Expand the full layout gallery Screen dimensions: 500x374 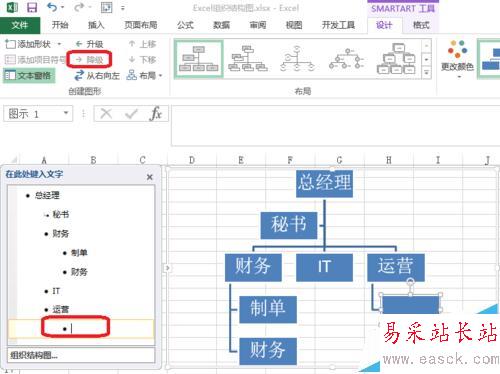point(426,72)
